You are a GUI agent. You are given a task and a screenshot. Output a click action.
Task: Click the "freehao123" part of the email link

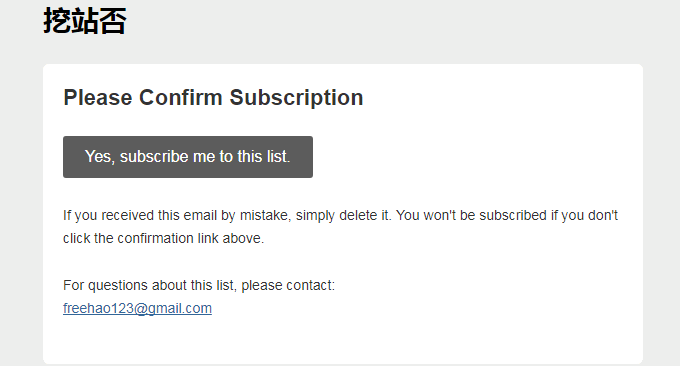pos(98,308)
